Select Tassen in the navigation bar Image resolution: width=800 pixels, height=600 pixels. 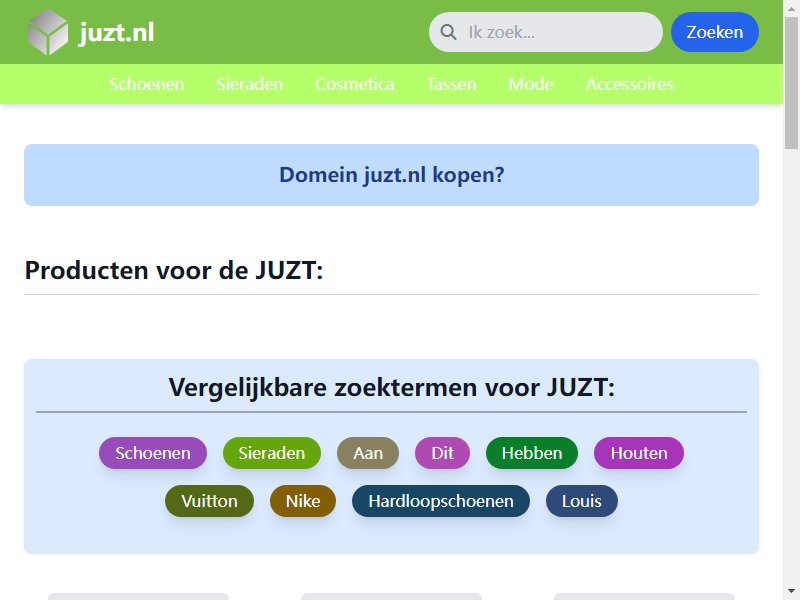452,84
